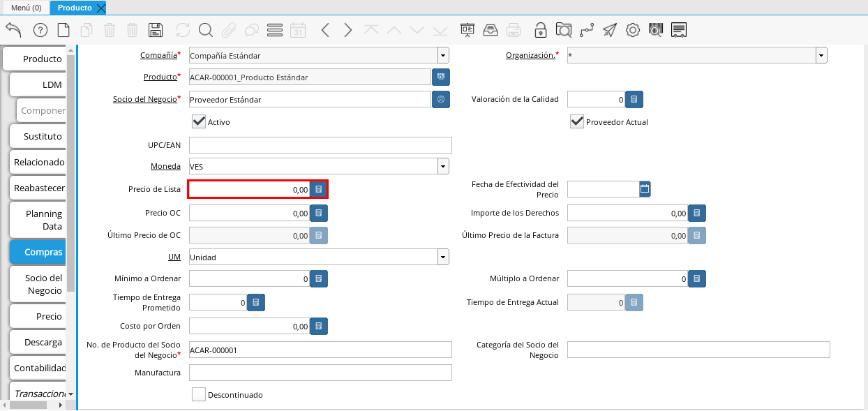The image size is (868, 411).
Task: Click the undo changes arrow icon
Action: (13, 30)
